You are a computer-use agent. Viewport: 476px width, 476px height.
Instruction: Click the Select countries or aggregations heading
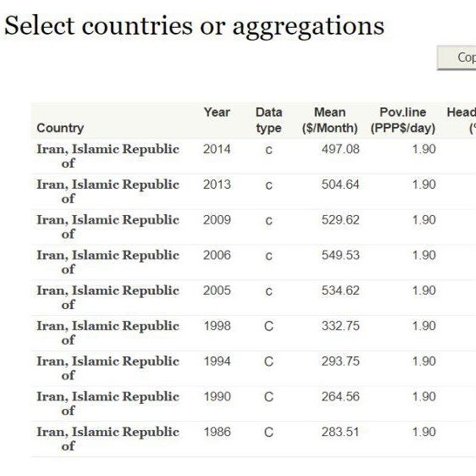[x=195, y=26]
